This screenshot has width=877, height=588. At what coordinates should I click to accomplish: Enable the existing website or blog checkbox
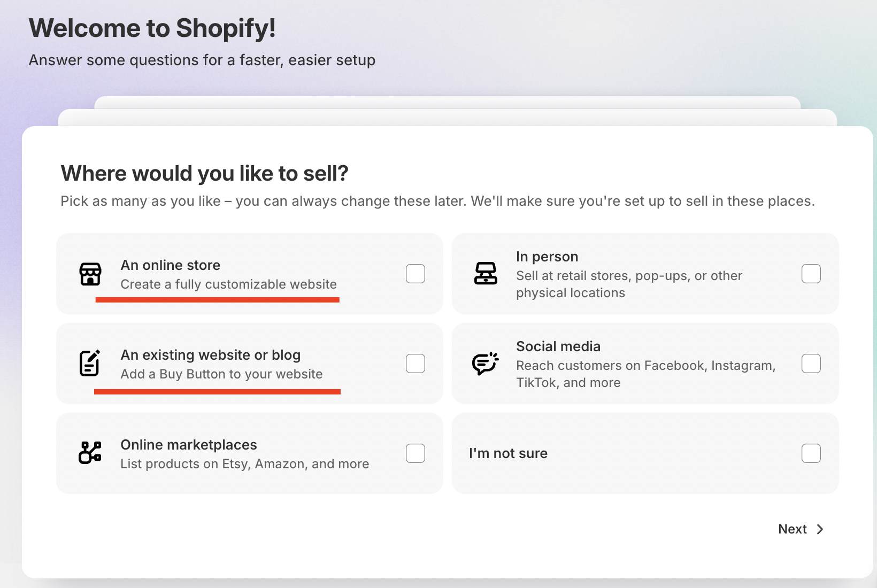(x=416, y=363)
